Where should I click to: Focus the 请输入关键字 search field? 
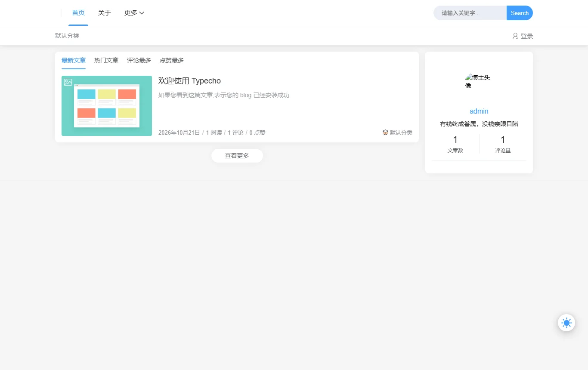click(470, 13)
